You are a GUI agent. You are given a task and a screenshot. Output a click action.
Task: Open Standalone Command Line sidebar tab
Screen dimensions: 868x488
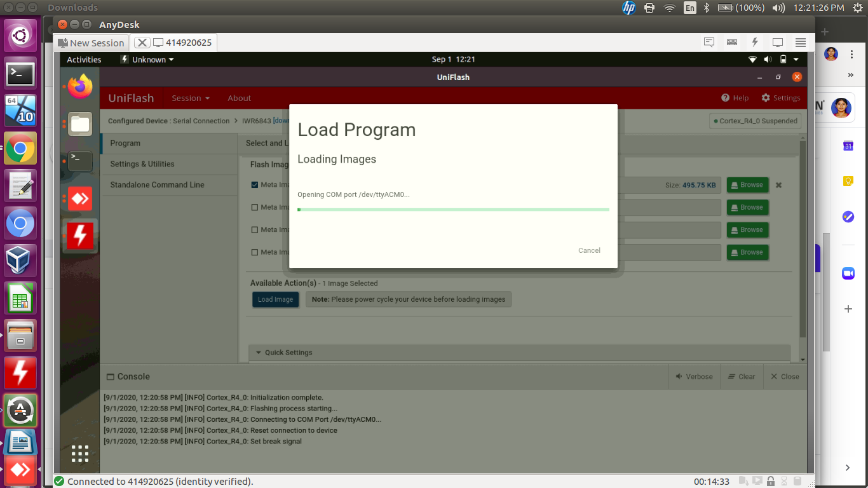[x=168, y=185]
